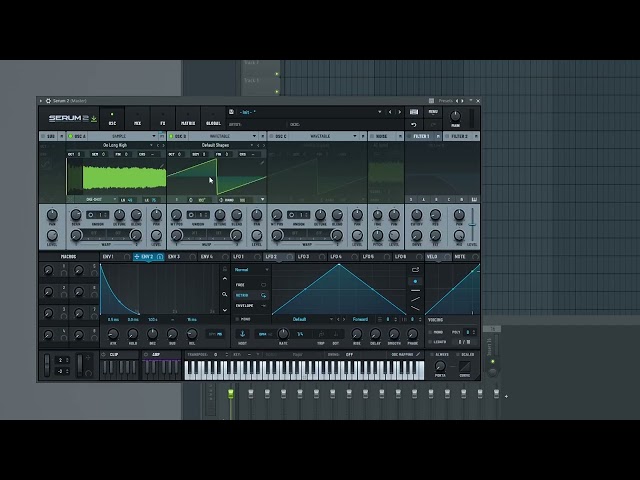Screen dimensions: 640x480
Task: Select the LFO FREE mode button
Action: (251, 285)
